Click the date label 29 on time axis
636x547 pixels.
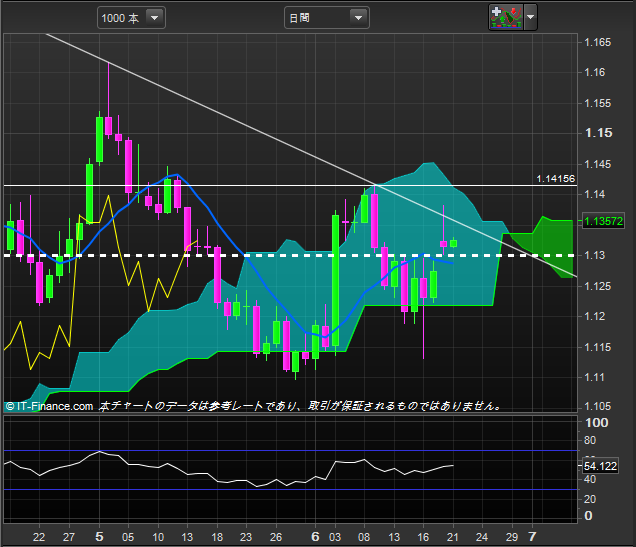(512, 537)
